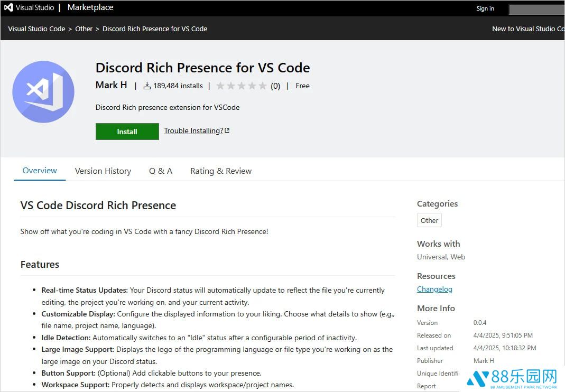Open the Trouble Installing? link

pos(193,131)
